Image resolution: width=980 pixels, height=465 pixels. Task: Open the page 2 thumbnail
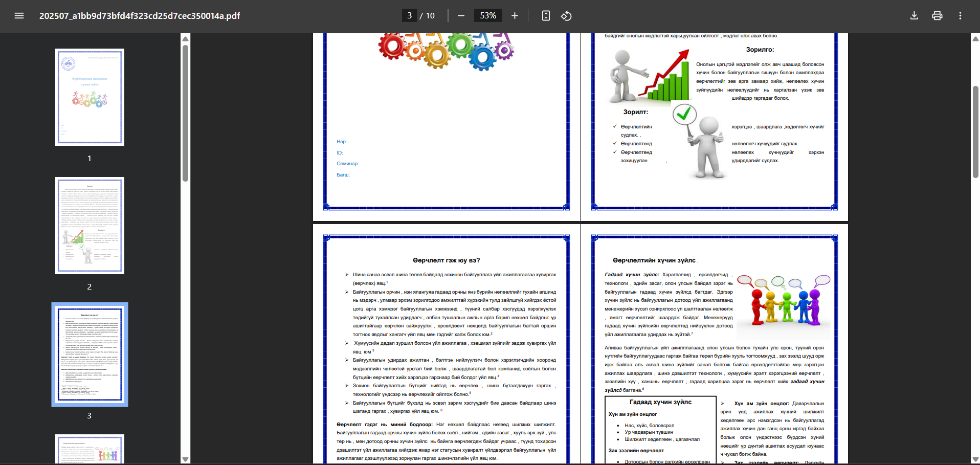[x=90, y=226]
